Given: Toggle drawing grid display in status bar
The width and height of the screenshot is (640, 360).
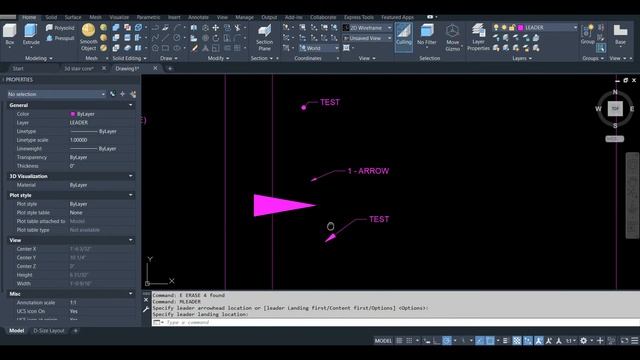Looking at the screenshot, I should coord(399,341).
